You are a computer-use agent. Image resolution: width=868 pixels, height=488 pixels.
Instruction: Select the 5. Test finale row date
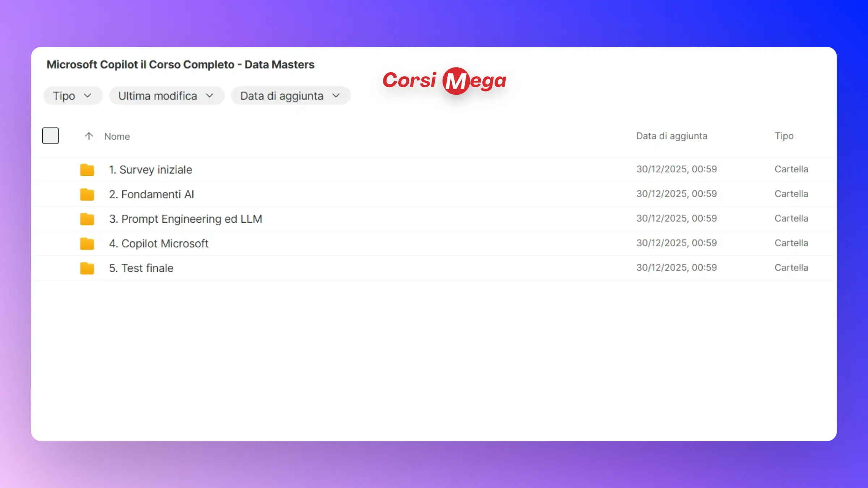point(676,267)
